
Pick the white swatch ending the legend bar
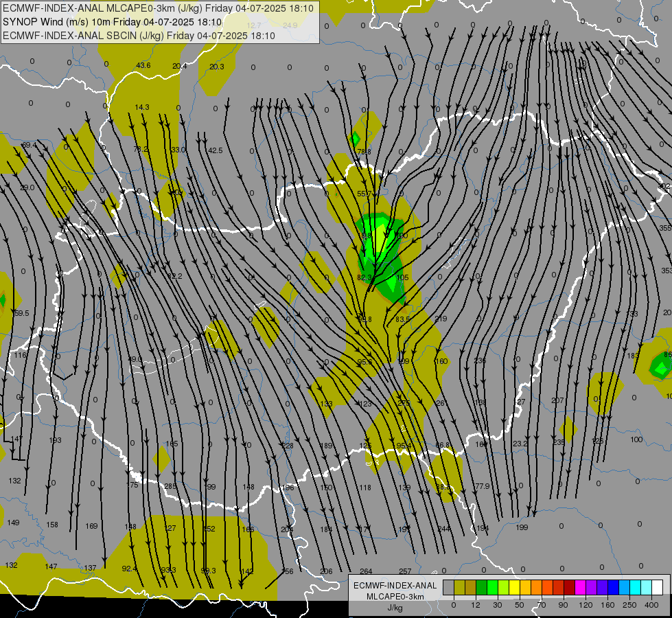click(x=657, y=587)
